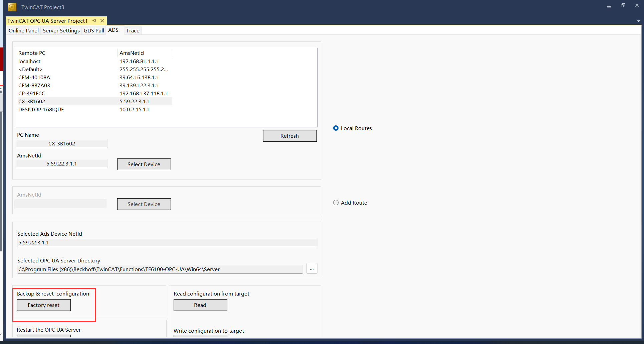Select the CEM-40108A route row
644x344 pixels.
(x=95, y=77)
